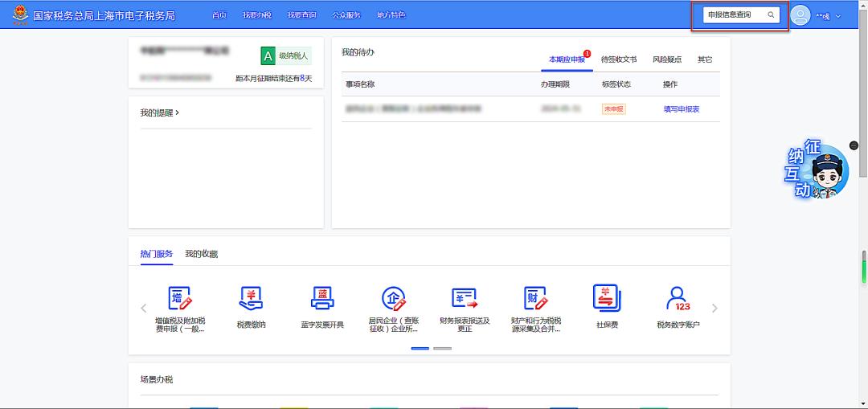
Task: Collapse the 征纳互动 floating widget
Action: [x=854, y=146]
